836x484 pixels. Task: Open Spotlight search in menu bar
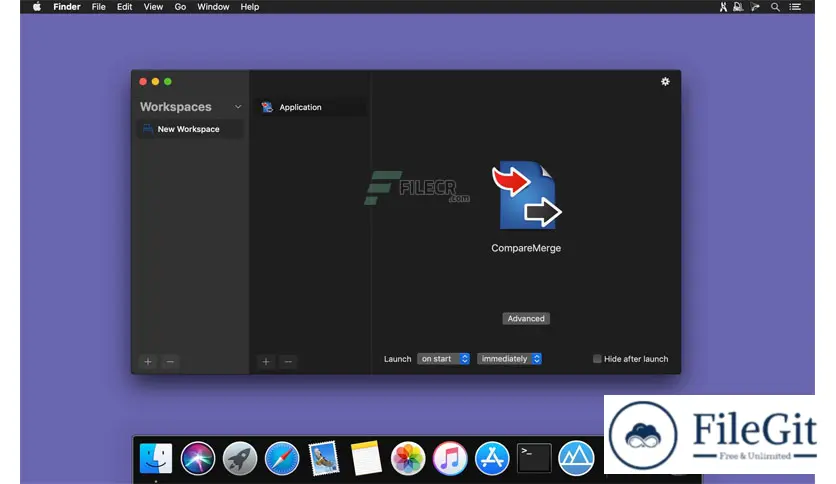[775, 7]
